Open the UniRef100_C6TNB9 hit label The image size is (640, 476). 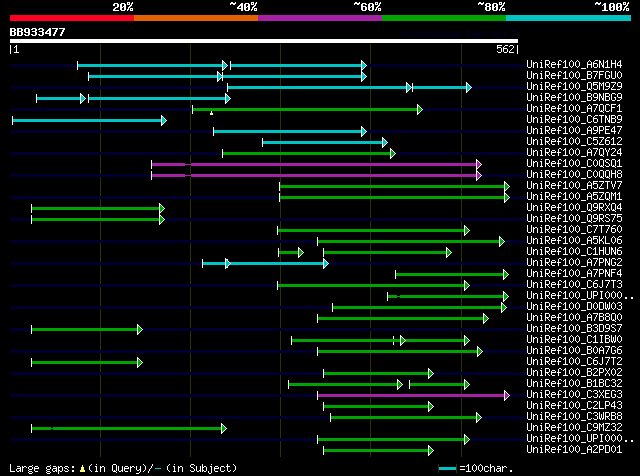[574, 120]
